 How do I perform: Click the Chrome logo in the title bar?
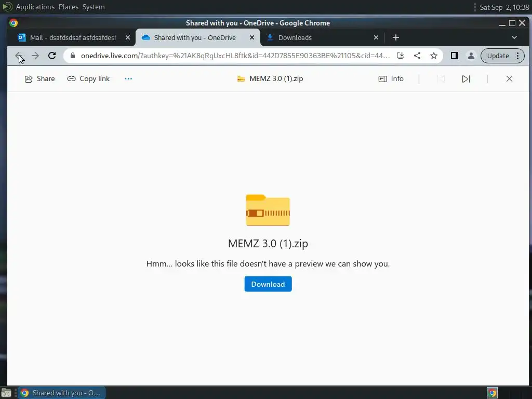[14, 23]
